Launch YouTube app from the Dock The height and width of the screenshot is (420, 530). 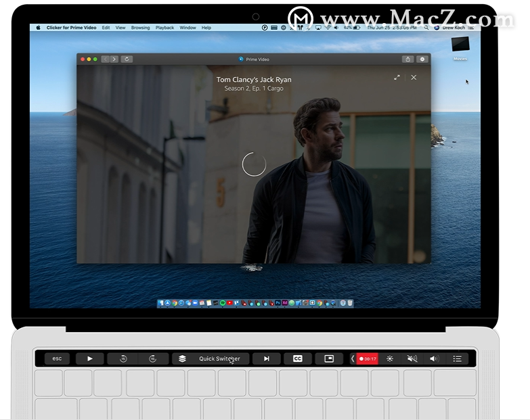(x=229, y=303)
